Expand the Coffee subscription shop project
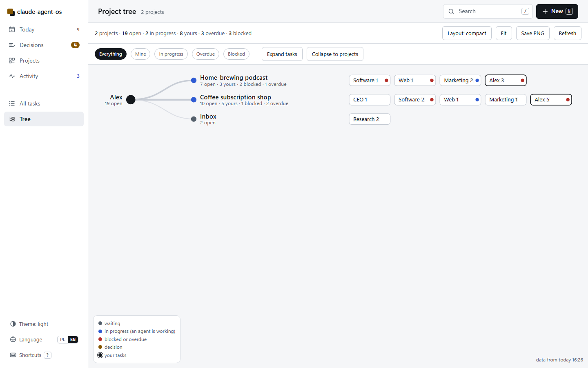The height and width of the screenshot is (368, 588). click(x=236, y=97)
